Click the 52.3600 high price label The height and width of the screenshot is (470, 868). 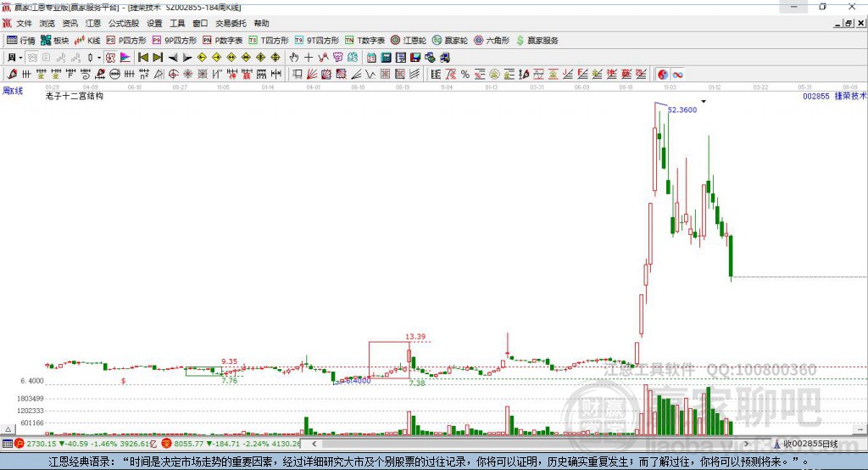pos(682,109)
